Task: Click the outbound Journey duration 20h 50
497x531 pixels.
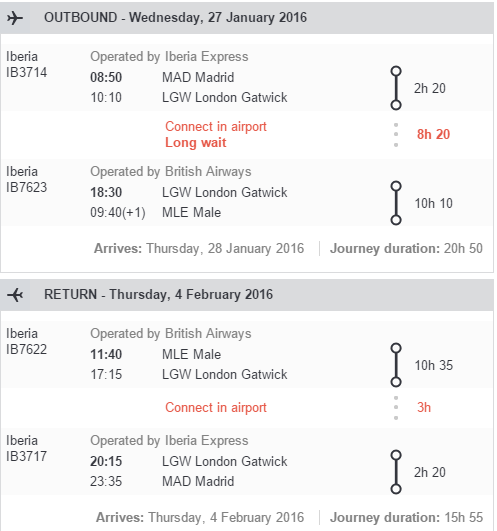Action: [406, 249]
